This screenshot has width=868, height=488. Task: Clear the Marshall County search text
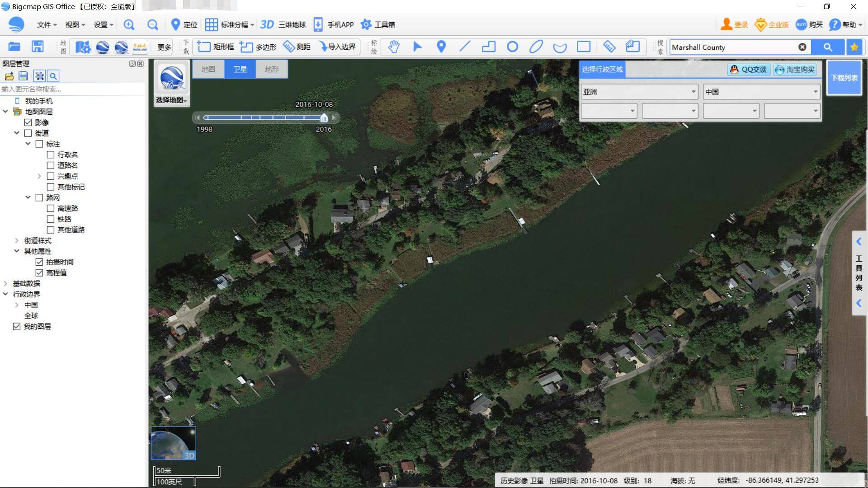click(x=802, y=47)
